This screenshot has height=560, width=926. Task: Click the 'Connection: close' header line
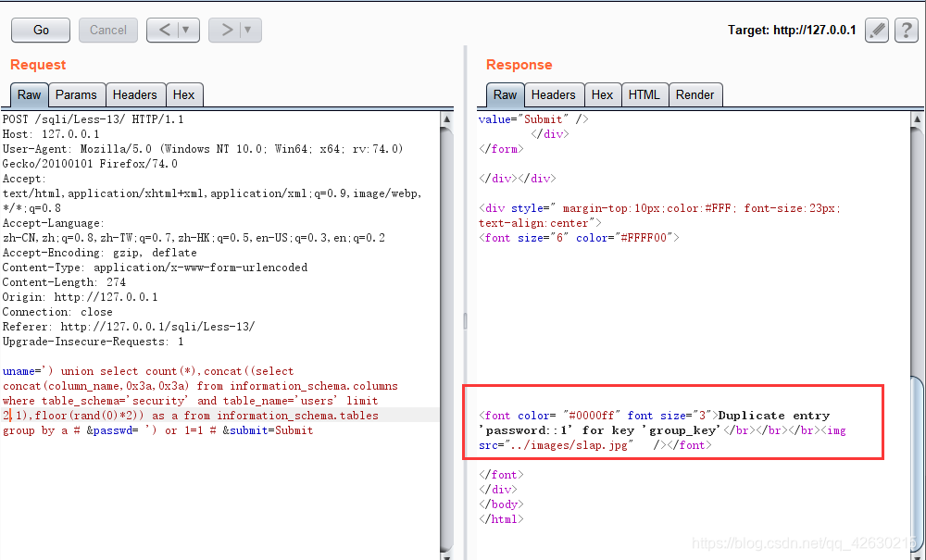pos(57,312)
